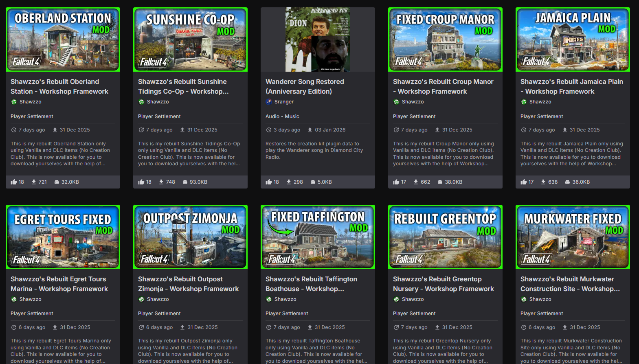The image size is (639, 364).
Task: Open the Wanderer Song Restored (Anniversary Edition) title
Action: tap(305, 87)
